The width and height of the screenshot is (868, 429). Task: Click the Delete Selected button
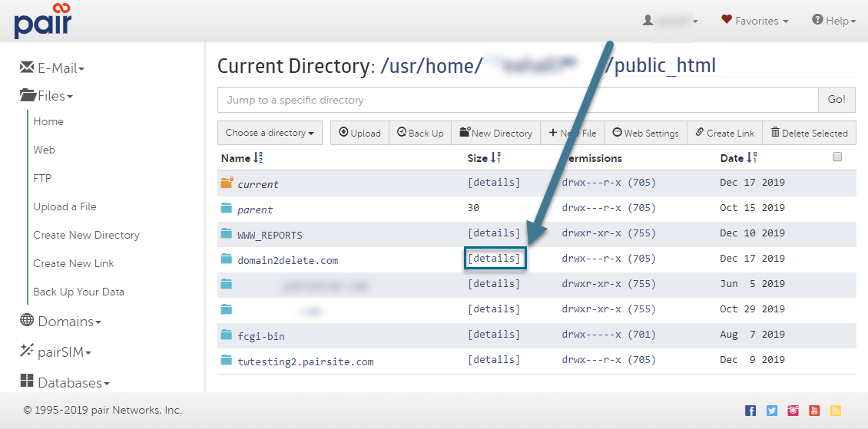[x=809, y=133]
